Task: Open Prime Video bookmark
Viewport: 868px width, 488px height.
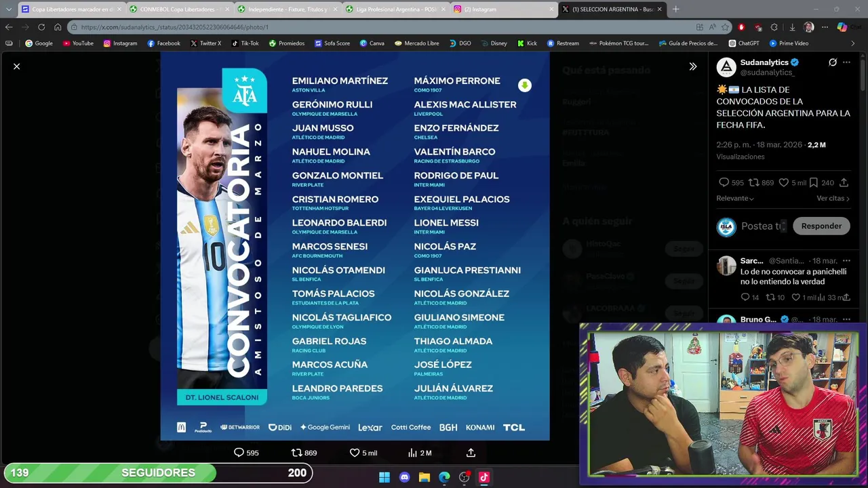Action: click(x=789, y=43)
